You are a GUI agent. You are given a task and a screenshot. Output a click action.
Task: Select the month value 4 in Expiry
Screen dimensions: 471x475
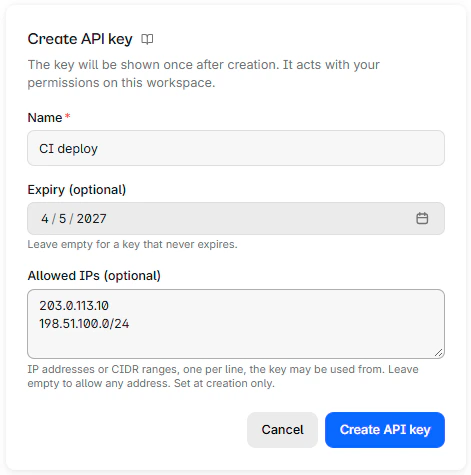(45, 219)
